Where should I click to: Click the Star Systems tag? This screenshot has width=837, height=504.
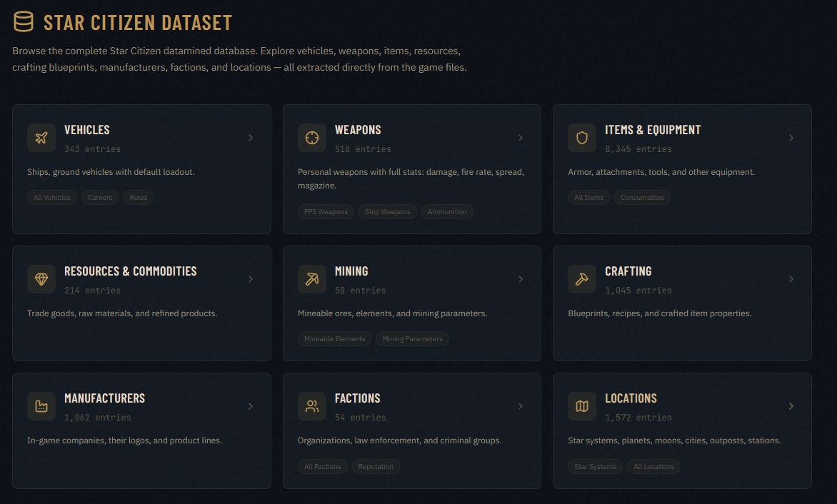pos(595,467)
